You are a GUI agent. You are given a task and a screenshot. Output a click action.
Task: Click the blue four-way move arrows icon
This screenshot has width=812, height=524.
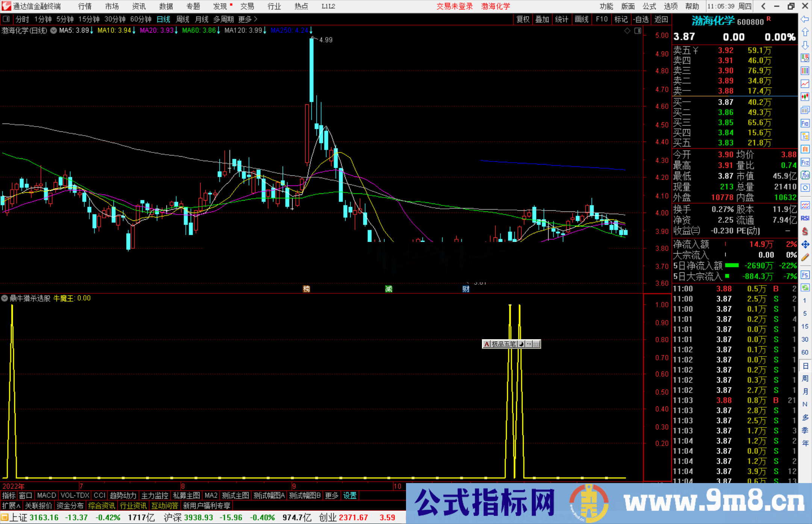[805, 245]
